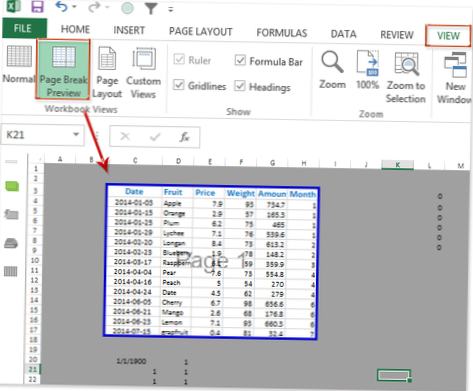Open a New Window

(455, 78)
